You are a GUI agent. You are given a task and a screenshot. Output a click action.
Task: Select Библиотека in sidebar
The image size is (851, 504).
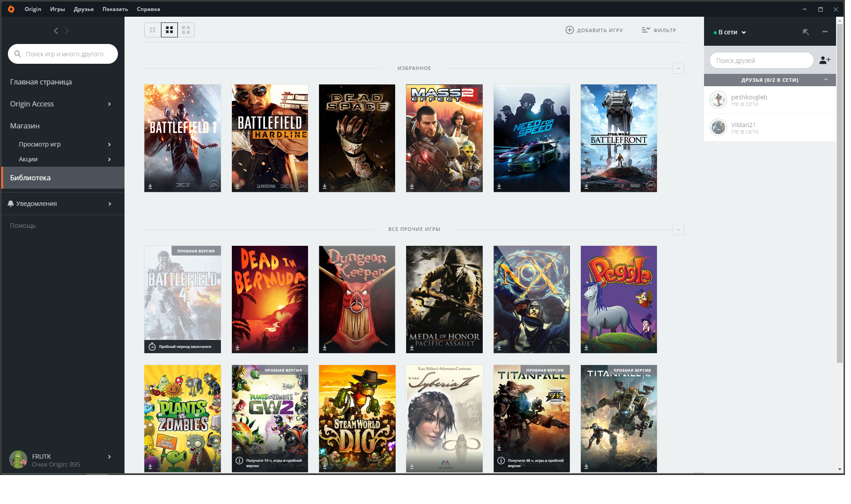(x=63, y=178)
